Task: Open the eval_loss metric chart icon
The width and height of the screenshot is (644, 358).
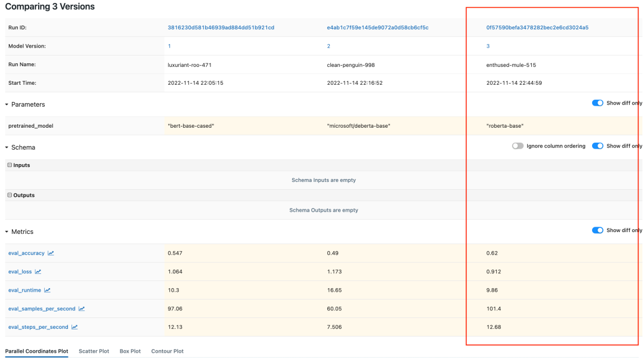Action: 38,271
